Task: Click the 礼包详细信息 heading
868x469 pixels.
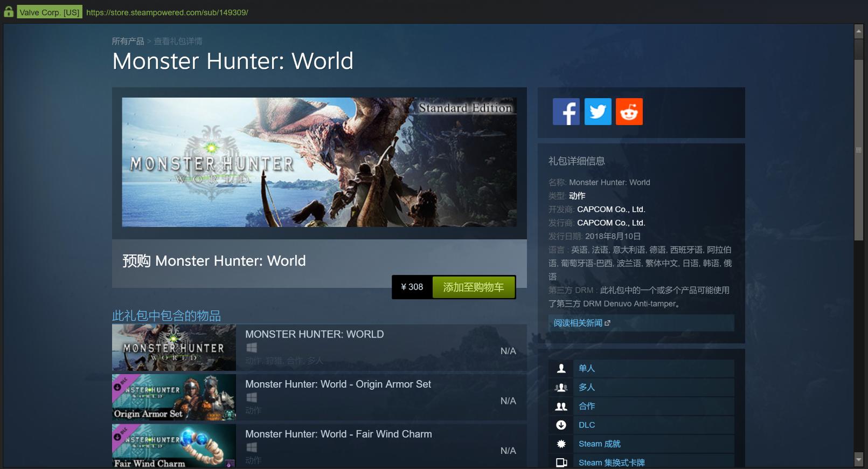Action: (x=577, y=161)
